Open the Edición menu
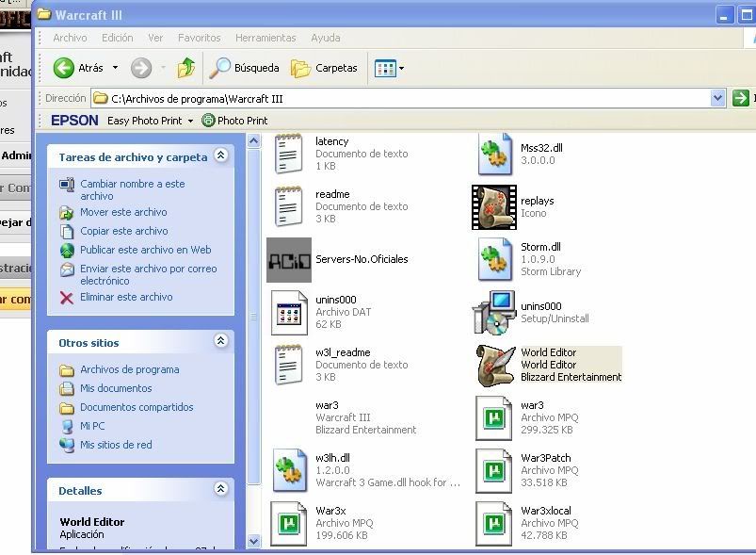This screenshot has height=555, width=756. click(x=117, y=38)
